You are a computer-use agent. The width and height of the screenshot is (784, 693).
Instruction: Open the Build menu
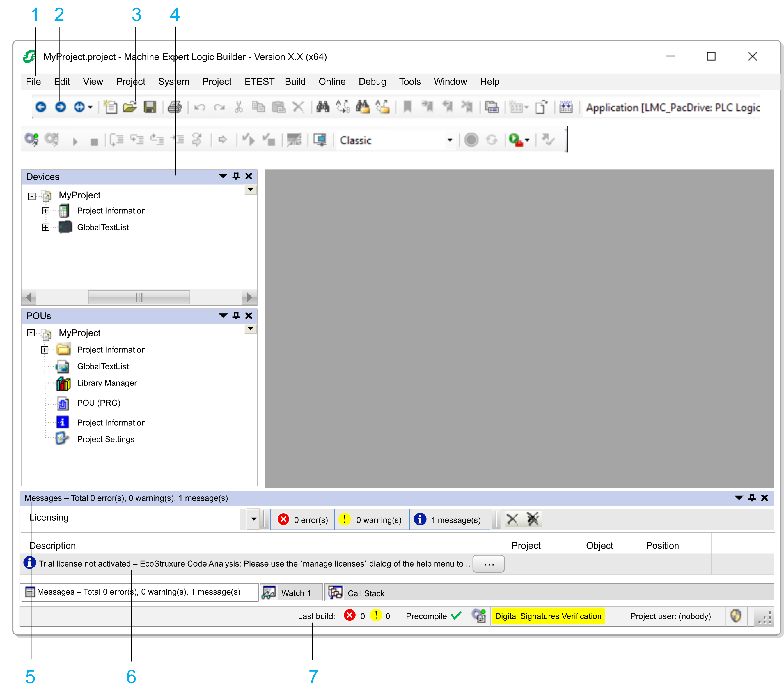pyautogui.click(x=295, y=81)
